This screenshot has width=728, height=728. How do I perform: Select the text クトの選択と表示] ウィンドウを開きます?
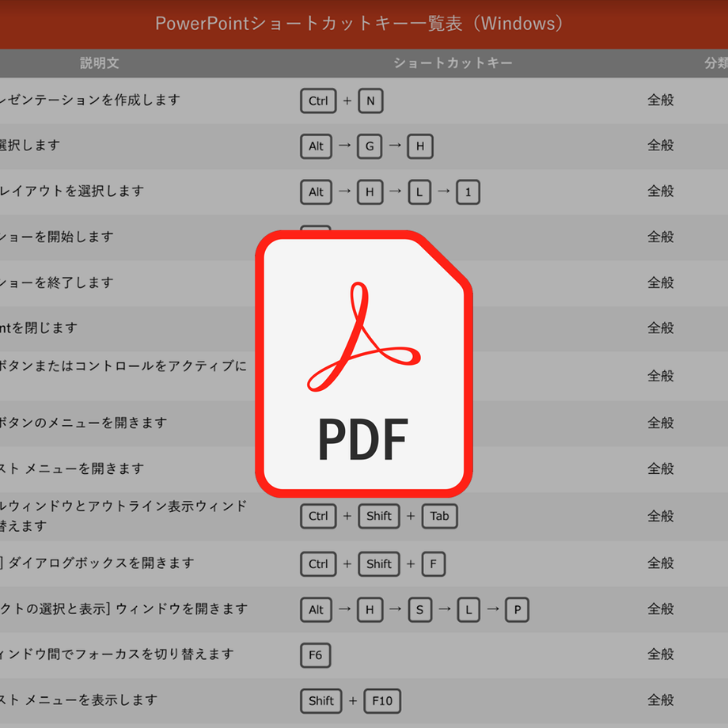124,609
